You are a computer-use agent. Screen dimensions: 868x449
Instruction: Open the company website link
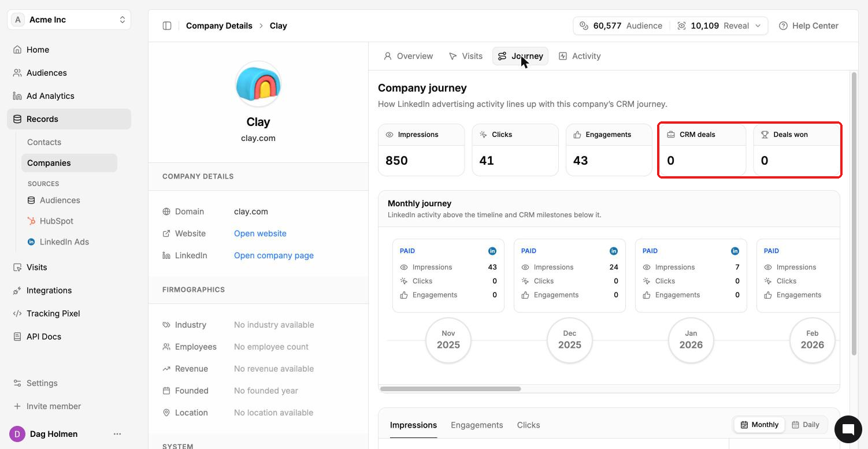(260, 233)
